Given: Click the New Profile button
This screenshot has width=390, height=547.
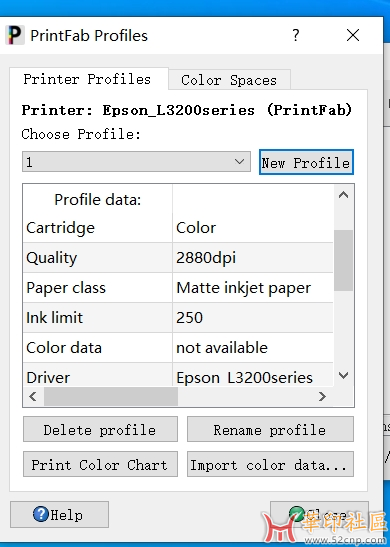Looking at the screenshot, I should [x=306, y=162].
